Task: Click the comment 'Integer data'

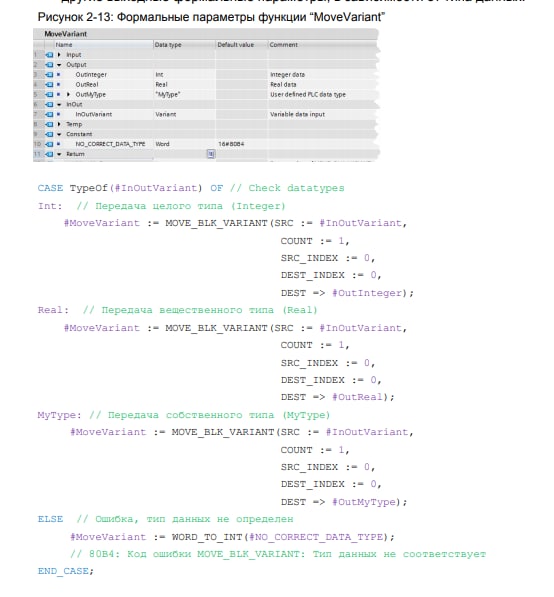Action: pos(287,75)
